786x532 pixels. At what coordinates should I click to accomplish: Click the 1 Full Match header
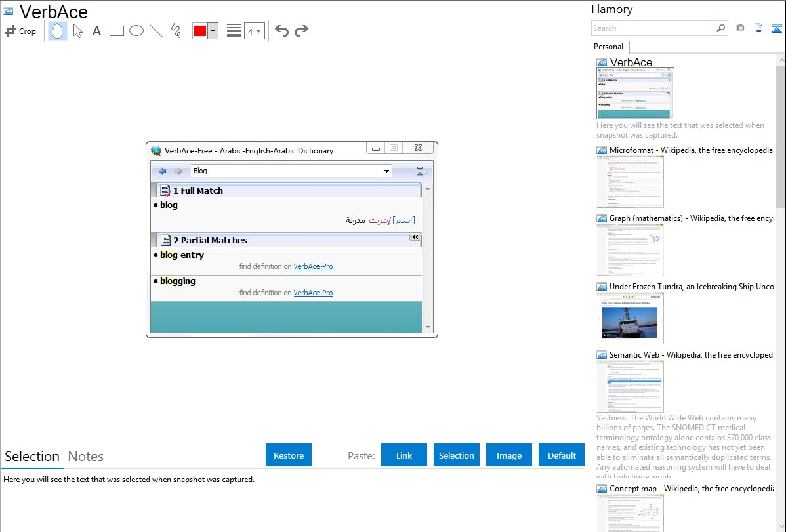pyautogui.click(x=286, y=190)
